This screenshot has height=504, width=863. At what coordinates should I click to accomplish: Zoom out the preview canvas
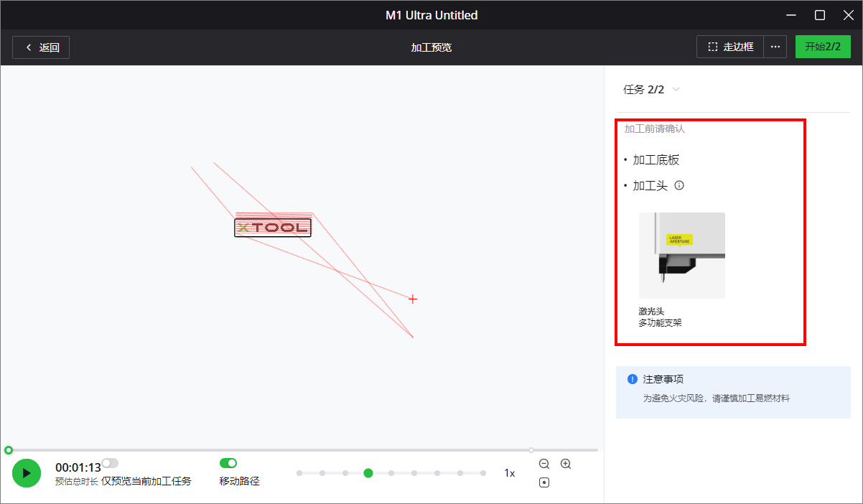tap(544, 465)
